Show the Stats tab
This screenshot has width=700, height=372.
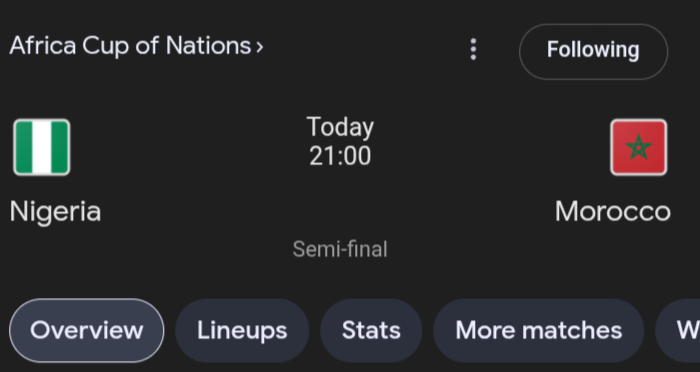(x=371, y=330)
